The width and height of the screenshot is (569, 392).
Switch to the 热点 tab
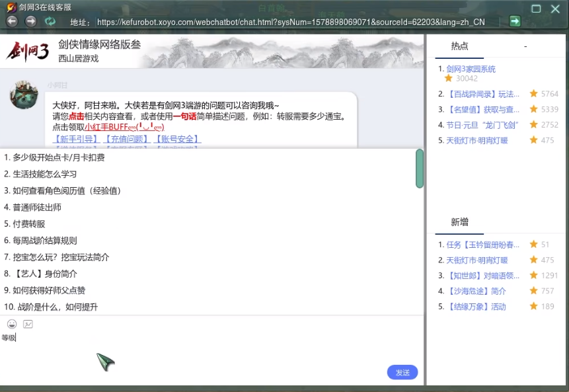(x=459, y=46)
